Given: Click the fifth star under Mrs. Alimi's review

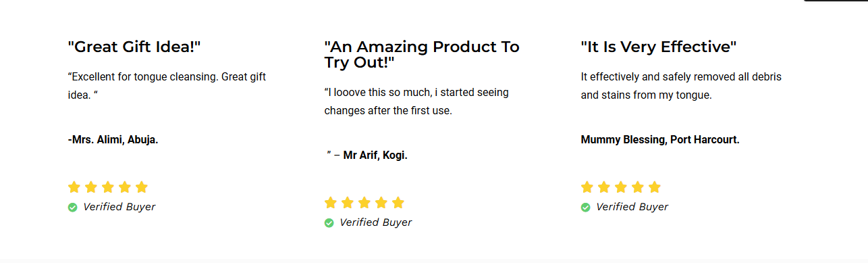Looking at the screenshot, I should click(x=142, y=187).
